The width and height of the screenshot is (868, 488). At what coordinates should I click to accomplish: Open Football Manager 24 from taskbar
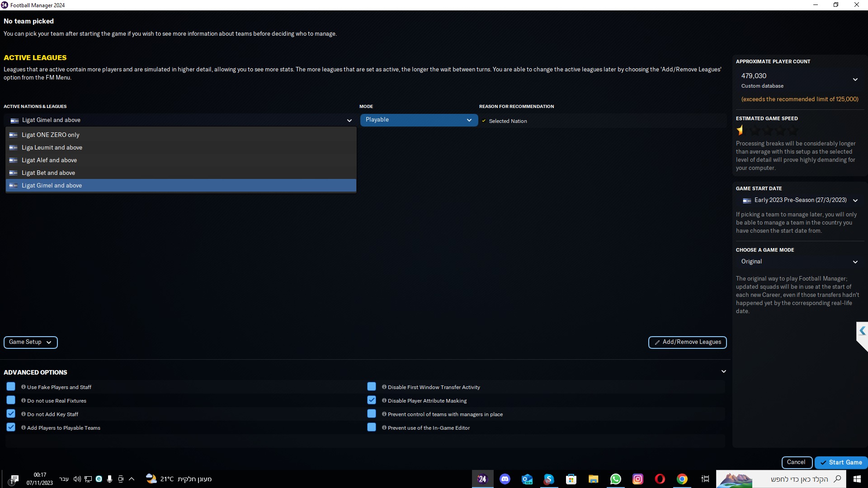coord(482,479)
